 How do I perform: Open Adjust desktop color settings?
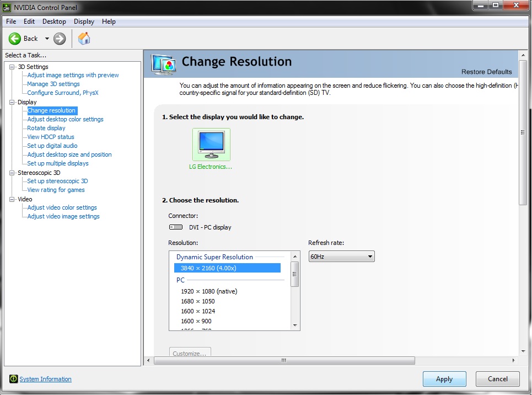click(x=65, y=119)
